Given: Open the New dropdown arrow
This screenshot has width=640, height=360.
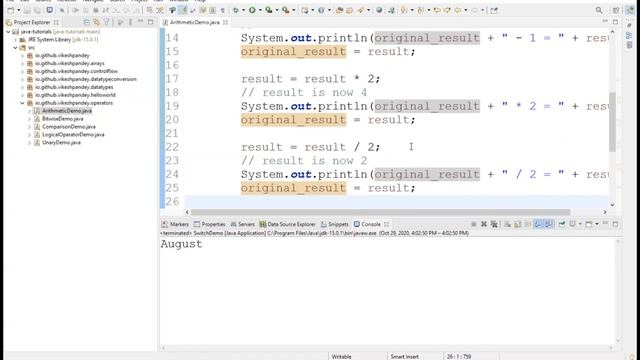Looking at the screenshot, I should point(19,10).
